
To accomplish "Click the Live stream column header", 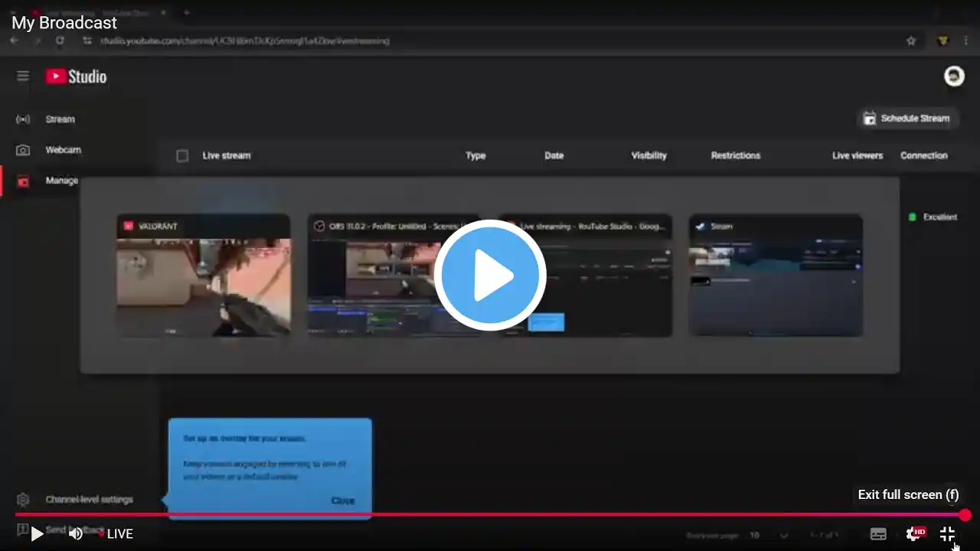I will click(227, 155).
